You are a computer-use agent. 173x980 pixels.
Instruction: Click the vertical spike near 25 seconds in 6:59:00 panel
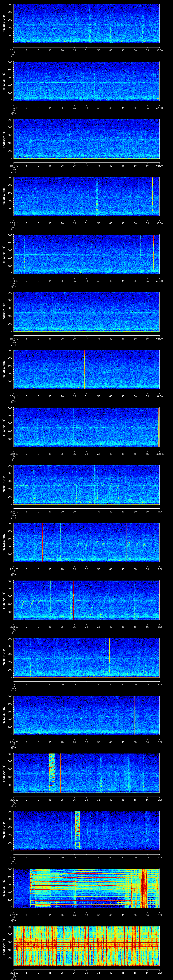74,427
